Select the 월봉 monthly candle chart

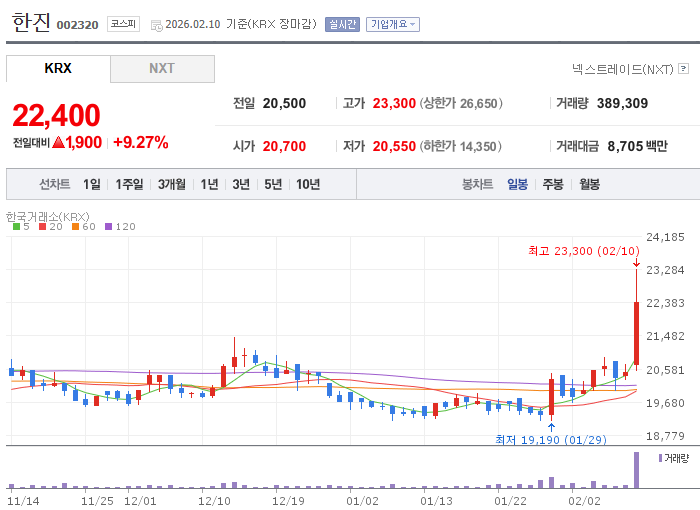pyautogui.click(x=589, y=184)
